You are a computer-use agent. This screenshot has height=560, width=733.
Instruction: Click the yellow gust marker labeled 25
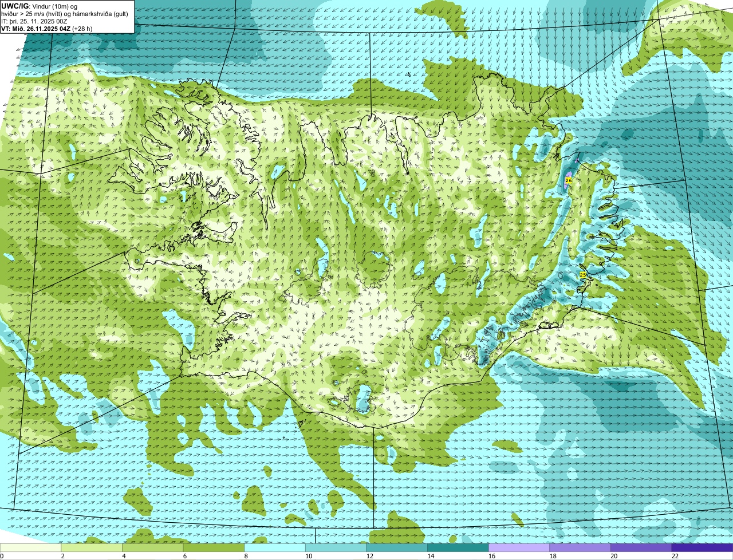[x=583, y=275]
